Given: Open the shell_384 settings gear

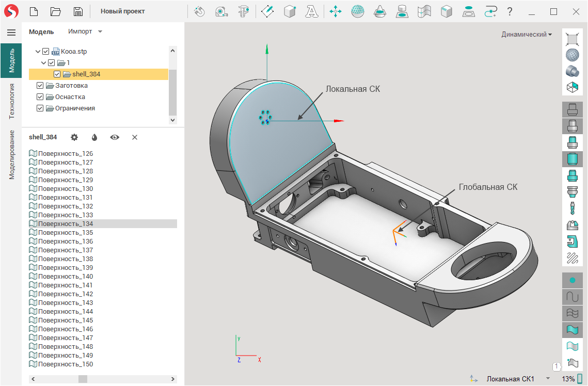Looking at the screenshot, I should pos(74,137).
